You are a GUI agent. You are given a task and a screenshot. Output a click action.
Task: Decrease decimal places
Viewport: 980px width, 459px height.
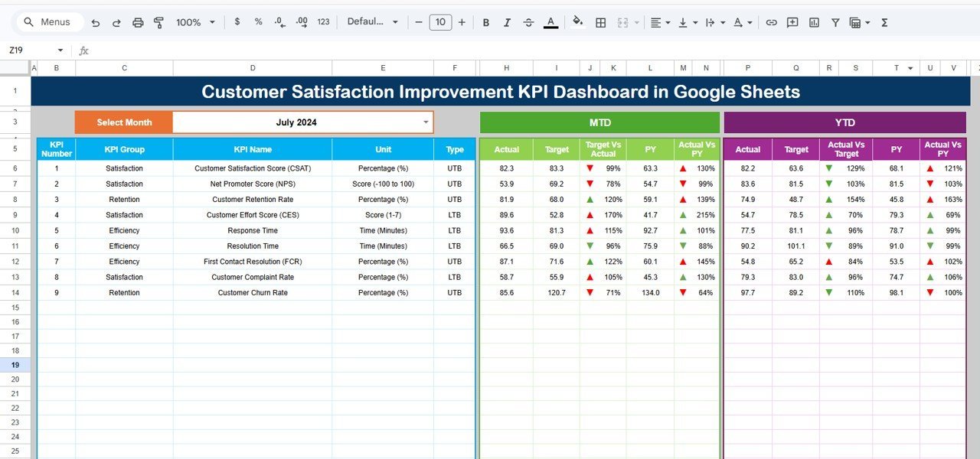278,22
